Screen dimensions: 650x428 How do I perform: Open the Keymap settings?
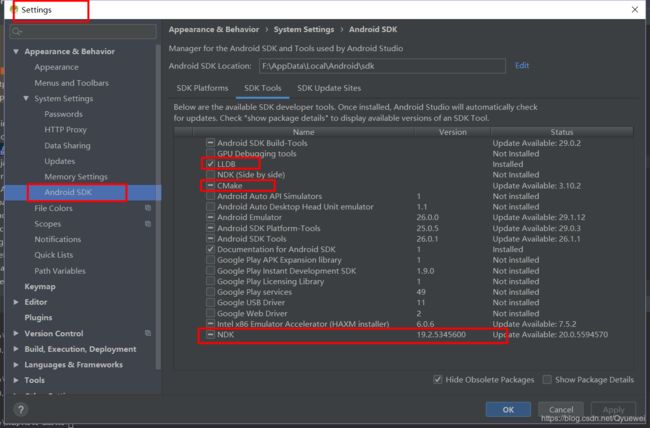pos(40,287)
